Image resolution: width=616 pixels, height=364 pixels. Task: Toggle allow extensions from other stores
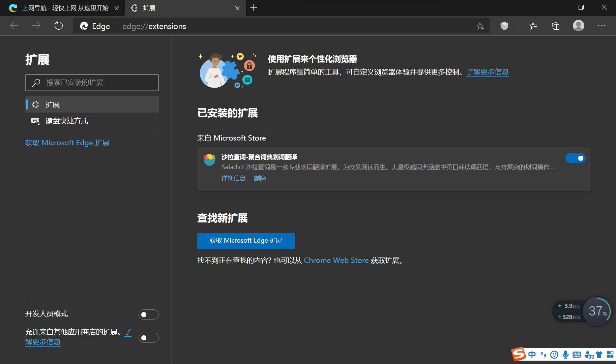click(x=148, y=338)
